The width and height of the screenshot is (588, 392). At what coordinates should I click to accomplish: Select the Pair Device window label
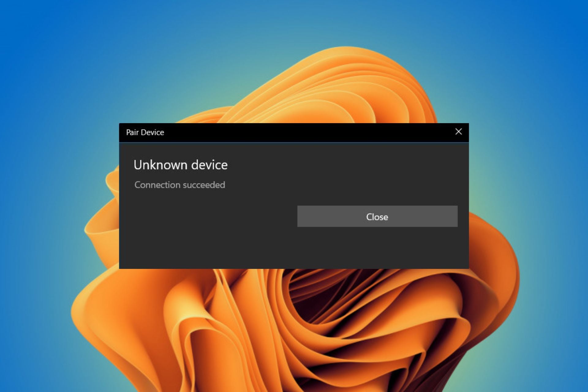145,132
